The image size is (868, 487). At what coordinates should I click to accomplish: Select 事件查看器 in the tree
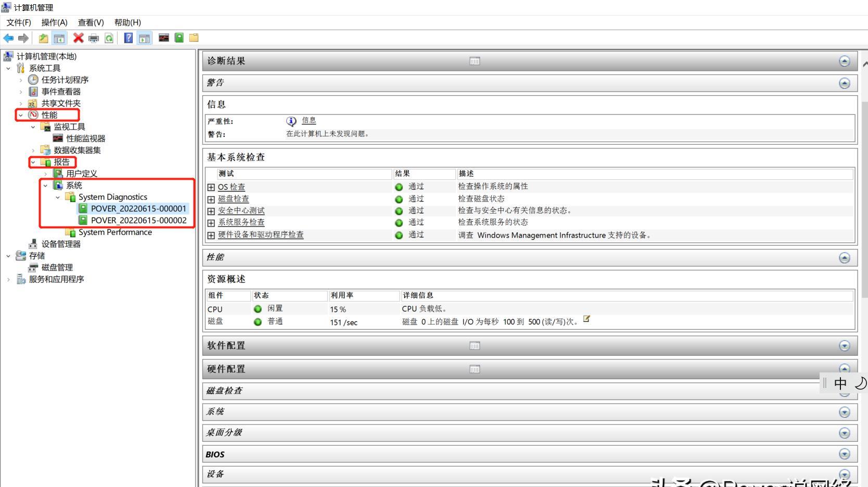pyautogui.click(x=61, y=92)
